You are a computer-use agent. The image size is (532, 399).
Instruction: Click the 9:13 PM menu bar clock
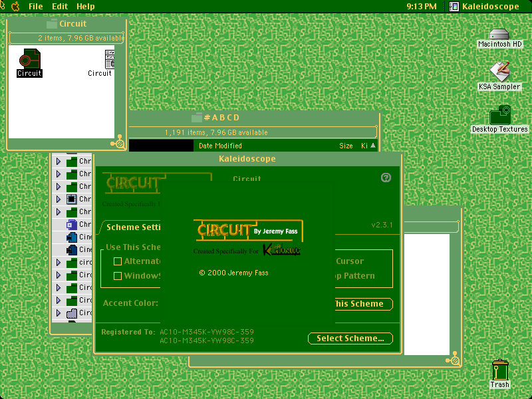pos(422,7)
